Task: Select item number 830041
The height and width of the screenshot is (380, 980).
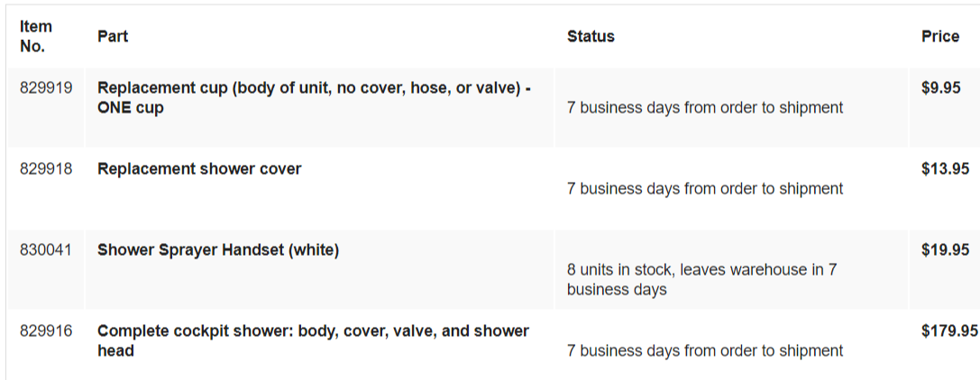Action: click(46, 250)
